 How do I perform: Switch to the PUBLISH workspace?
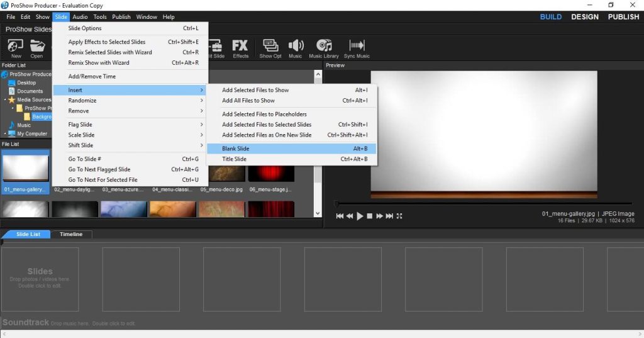coord(623,17)
